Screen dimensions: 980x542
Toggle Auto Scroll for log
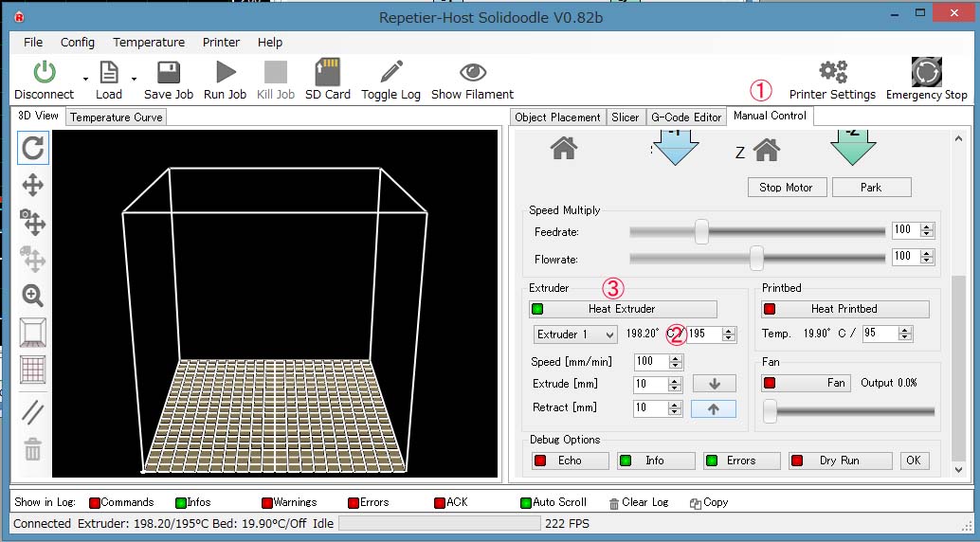coord(554,502)
